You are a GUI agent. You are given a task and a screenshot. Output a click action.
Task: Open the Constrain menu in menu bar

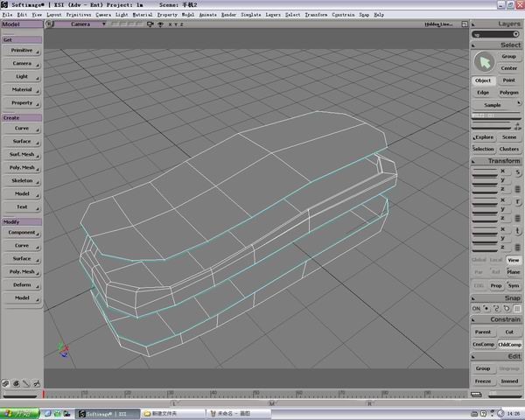pyautogui.click(x=343, y=15)
